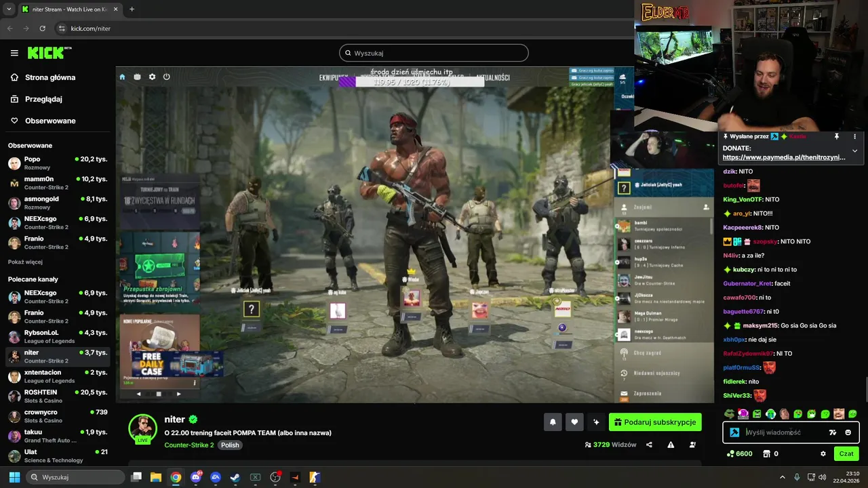Open the volume control in system tray
Viewport: 868px width, 488px height.
tap(822, 477)
